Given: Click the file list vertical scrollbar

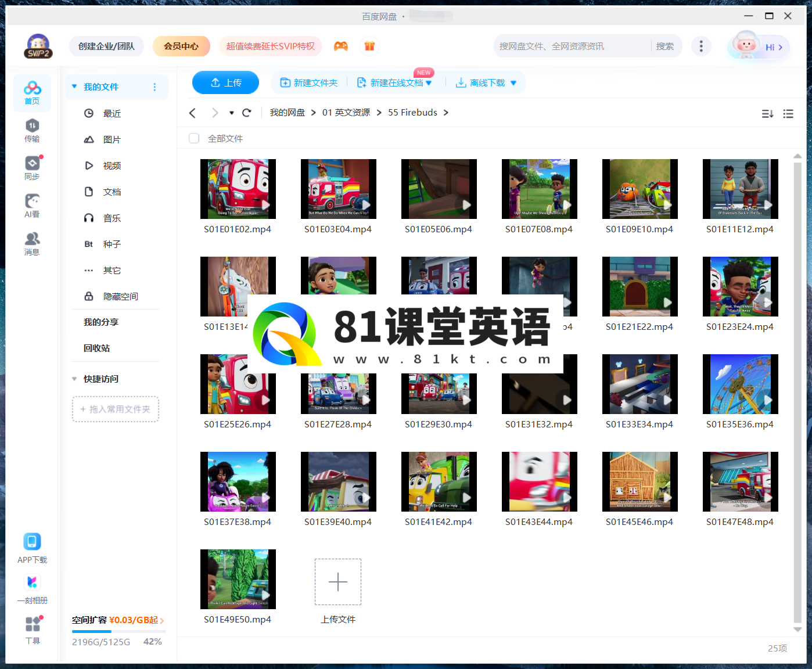Looking at the screenshot, I should coord(797,392).
